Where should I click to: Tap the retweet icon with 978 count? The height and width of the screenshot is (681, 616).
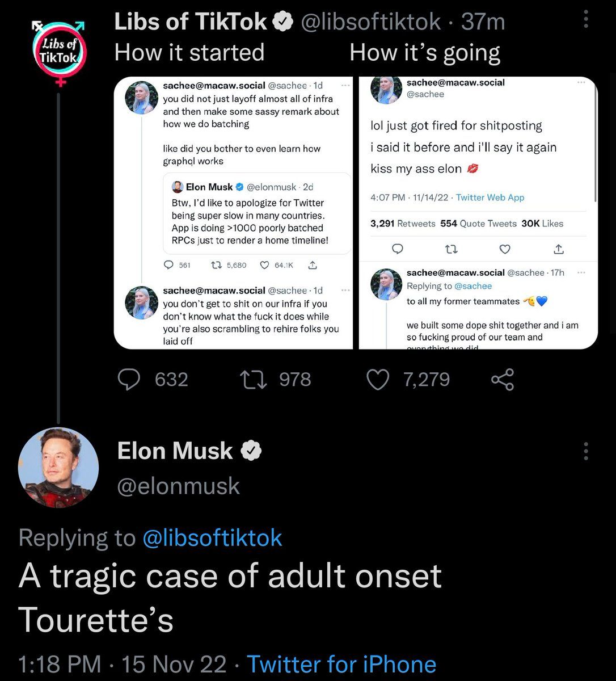click(x=255, y=379)
